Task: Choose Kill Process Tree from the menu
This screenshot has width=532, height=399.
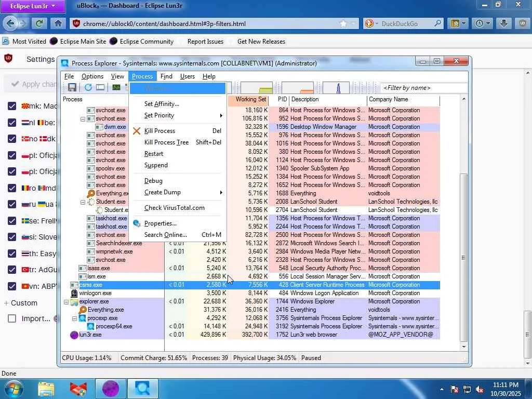Action: point(179,142)
